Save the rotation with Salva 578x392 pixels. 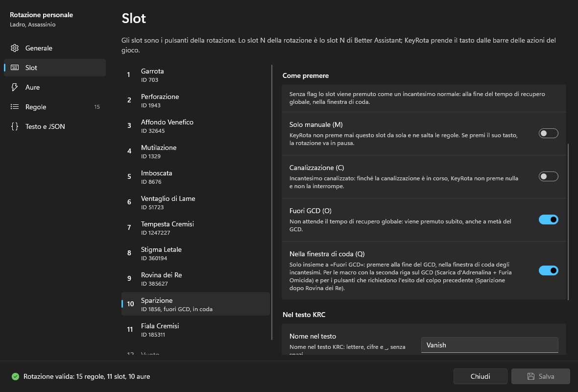541,376
